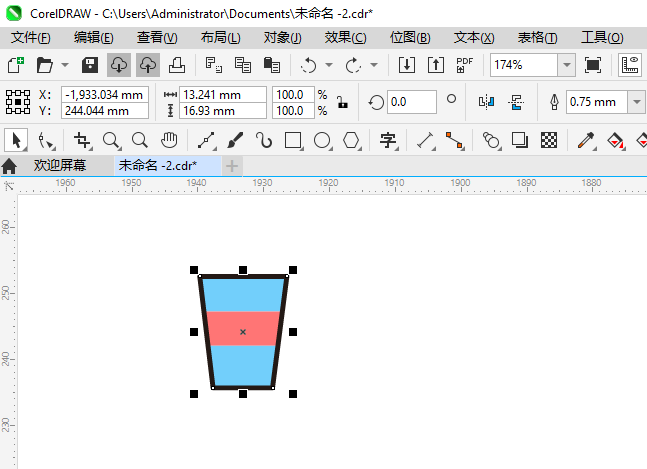Open the 编辑(E) menu

94,38
